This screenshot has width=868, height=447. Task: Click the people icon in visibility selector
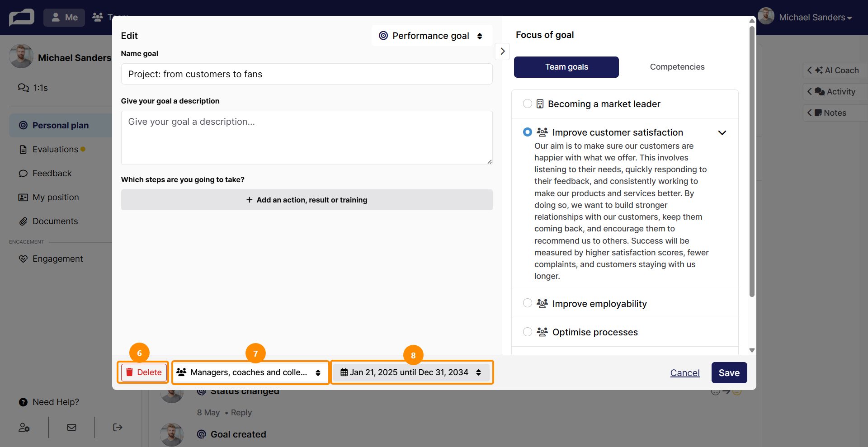[181, 372]
